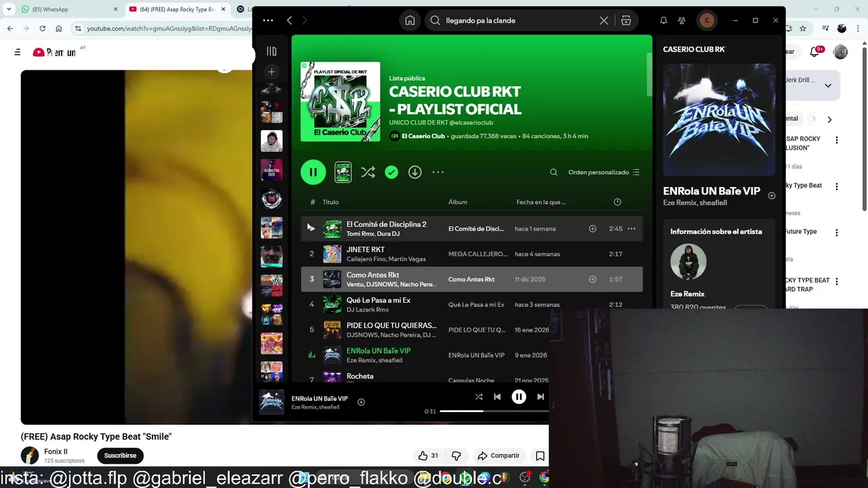Viewport: 868px width, 488px height.
Task: Go back in Chrome browser
Action: (x=10, y=28)
